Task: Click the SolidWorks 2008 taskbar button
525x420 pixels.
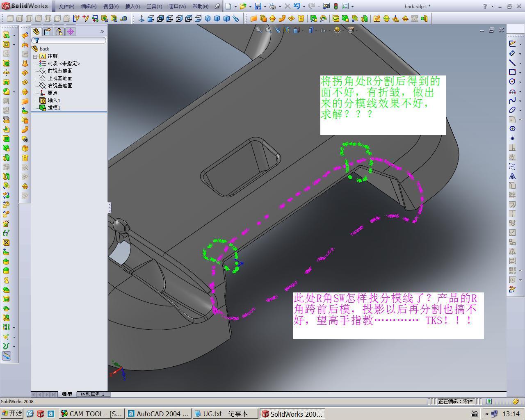Action: [292, 414]
